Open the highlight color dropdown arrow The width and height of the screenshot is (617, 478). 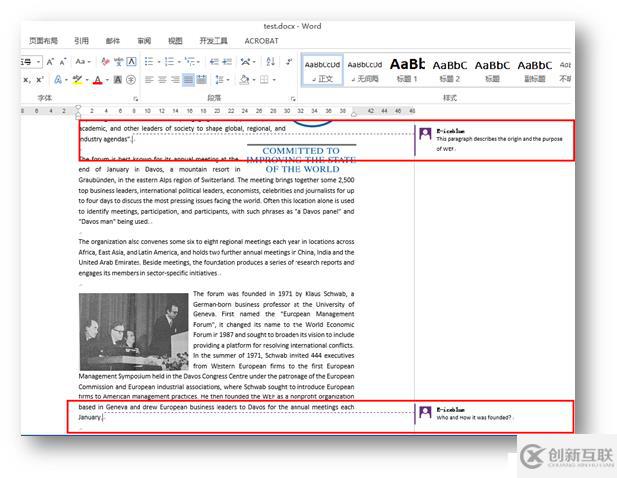(x=87, y=80)
